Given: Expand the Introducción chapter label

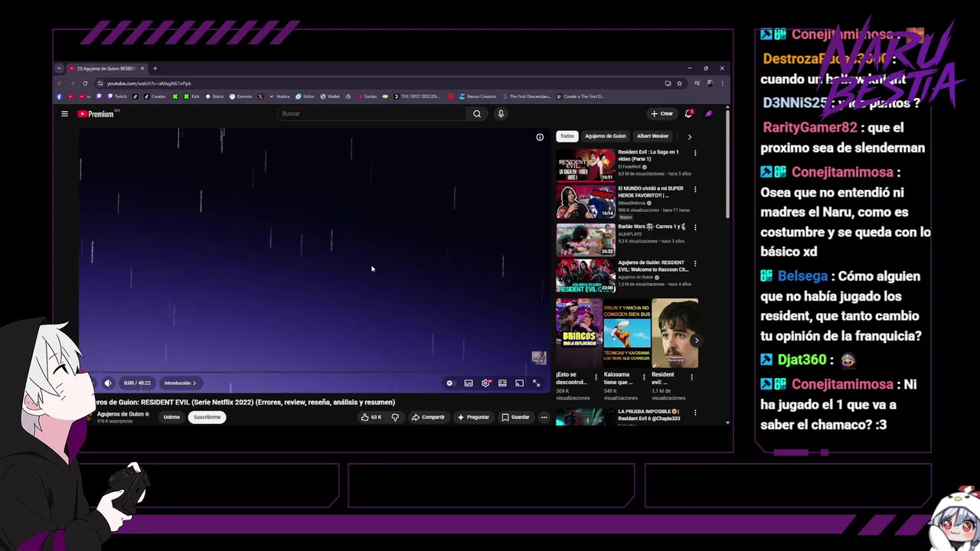Looking at the screenshot, I should (x=180, y=383).
